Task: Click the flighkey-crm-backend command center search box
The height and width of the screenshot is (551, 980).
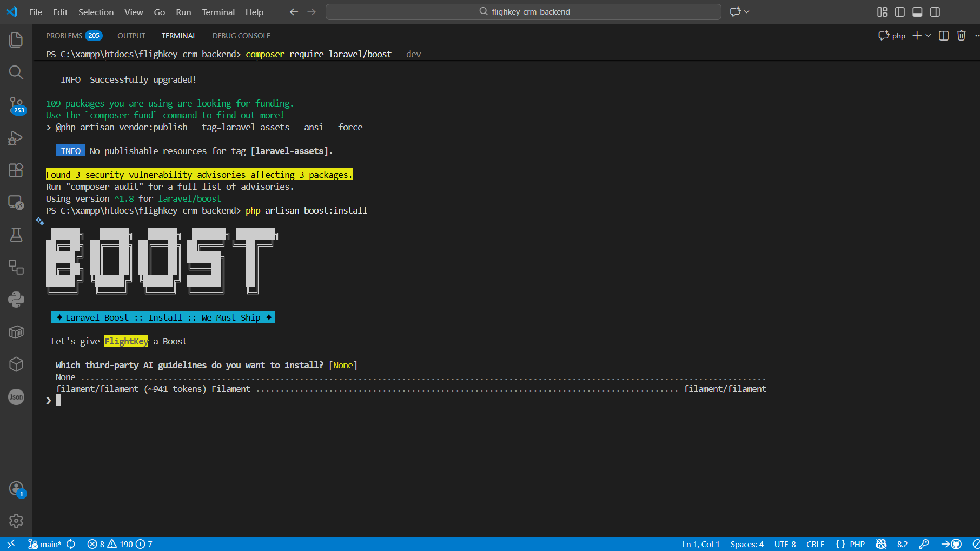Action: point(524,12)
